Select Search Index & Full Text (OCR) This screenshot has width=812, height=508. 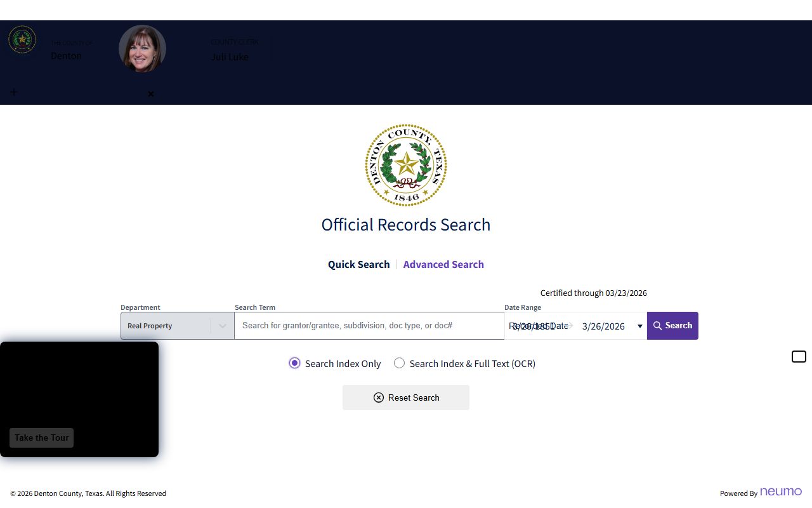(399, 363)
